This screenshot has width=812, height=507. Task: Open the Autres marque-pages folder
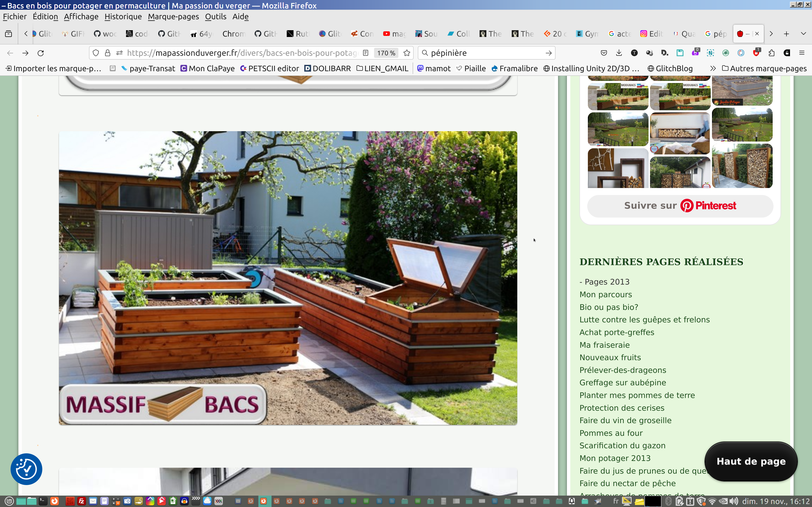click(x=764, y=69)
